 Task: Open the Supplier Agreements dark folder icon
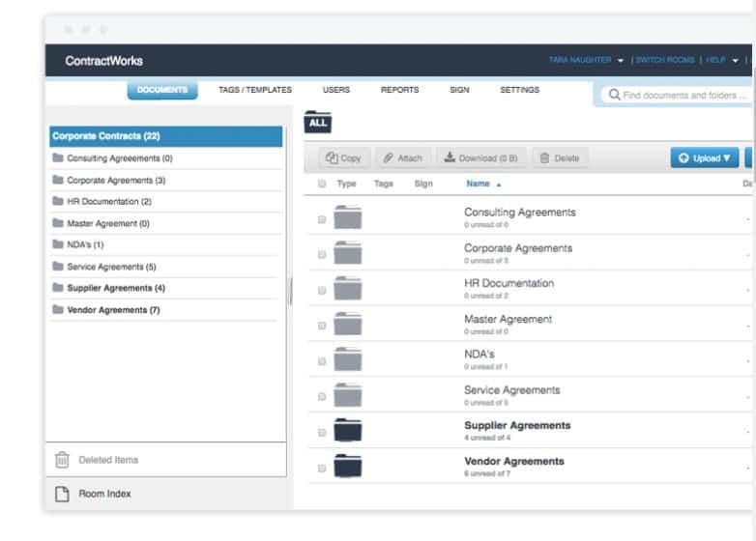click(x=347, y=431)
